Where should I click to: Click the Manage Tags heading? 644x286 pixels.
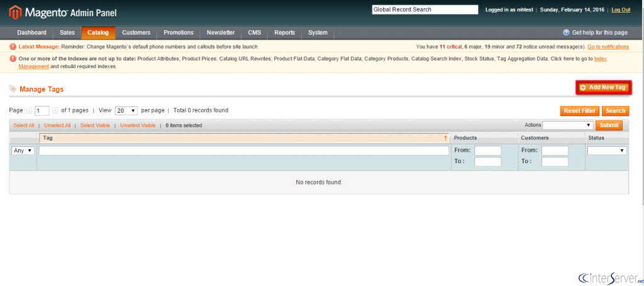[42, 89]
